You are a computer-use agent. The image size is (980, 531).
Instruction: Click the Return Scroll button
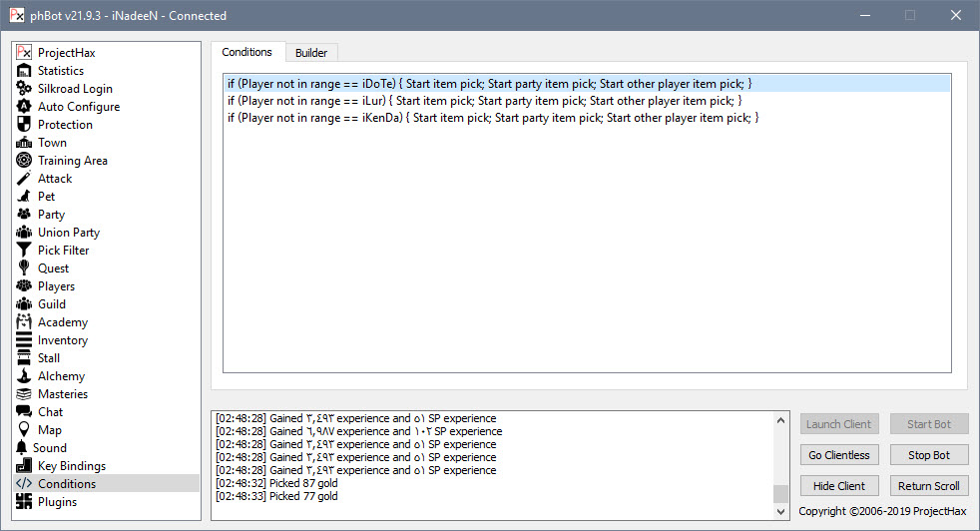(928, 486)
